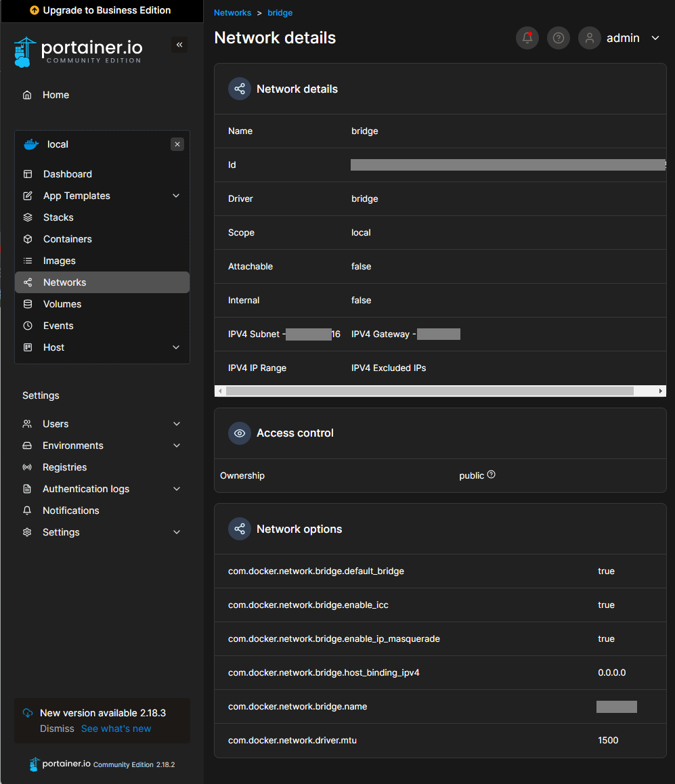
Task: Click the Notifications bell icon in the sidebar
Action: click(x=28, y=510)
